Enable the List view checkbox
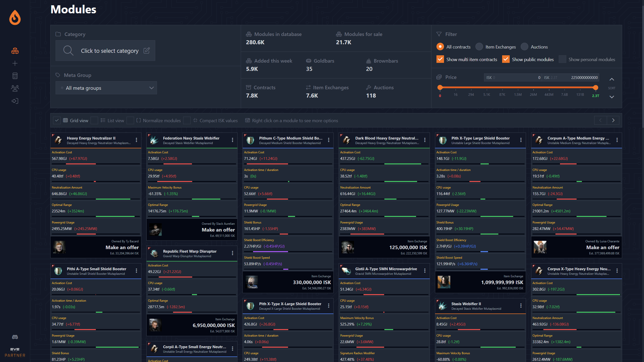This screenshot has width=644, height=362. click(x=94, y=120)
